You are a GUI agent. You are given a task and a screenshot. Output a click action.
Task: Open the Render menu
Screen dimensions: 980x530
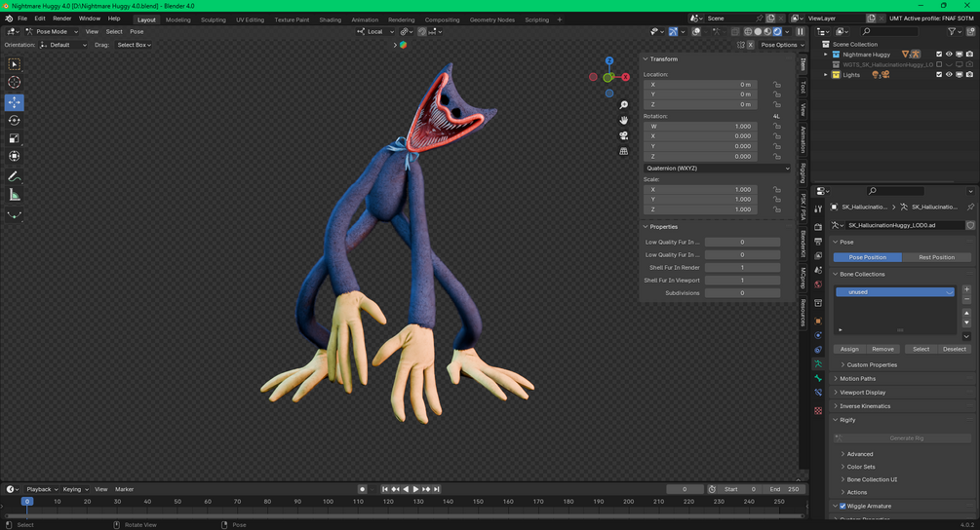(x=61, y=19)
